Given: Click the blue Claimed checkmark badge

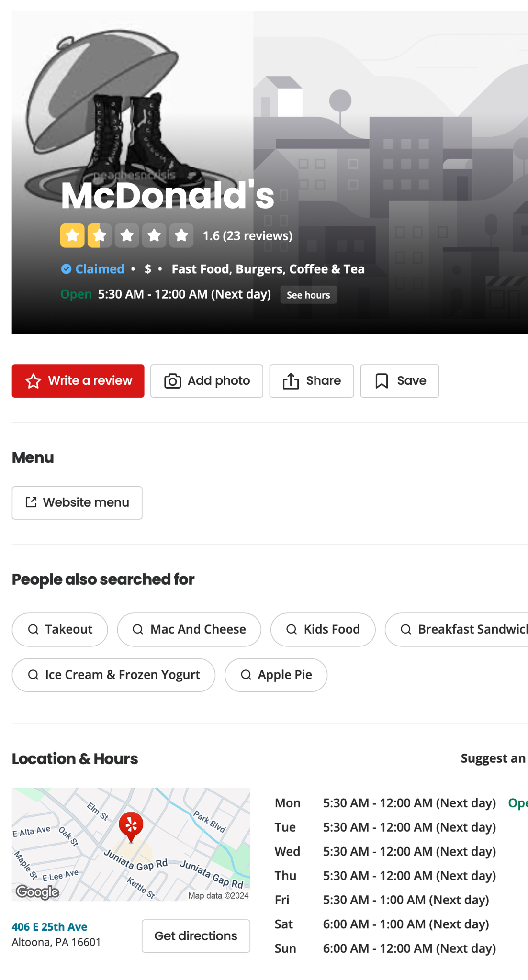Looking at the screenshot, I should click(67, 269).
